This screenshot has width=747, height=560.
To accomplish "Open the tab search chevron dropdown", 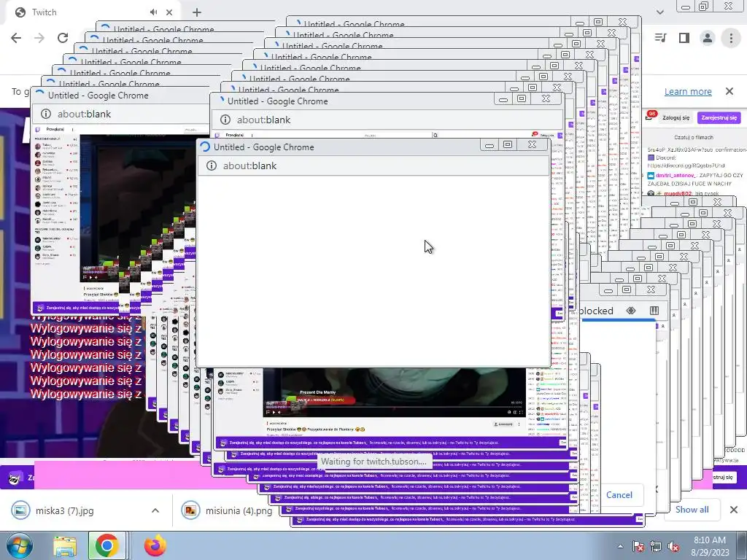I will pos(659,12).
